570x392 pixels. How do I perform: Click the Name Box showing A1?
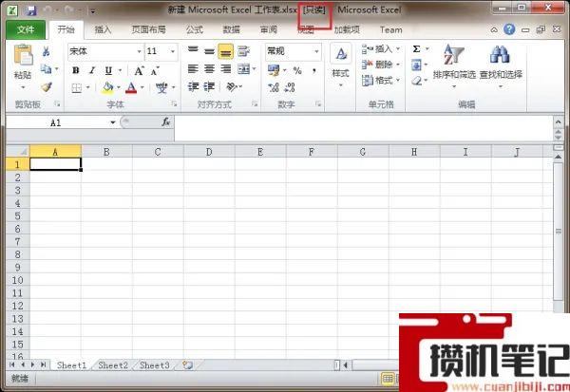click(57, 122)
